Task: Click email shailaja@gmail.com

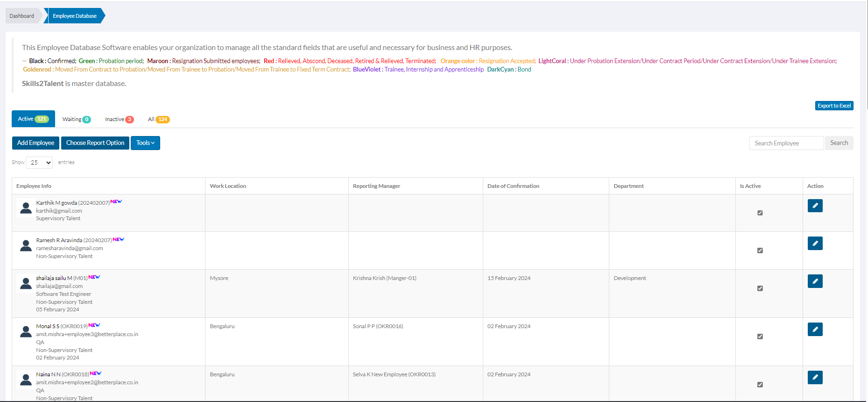Action: pos(59,286)
